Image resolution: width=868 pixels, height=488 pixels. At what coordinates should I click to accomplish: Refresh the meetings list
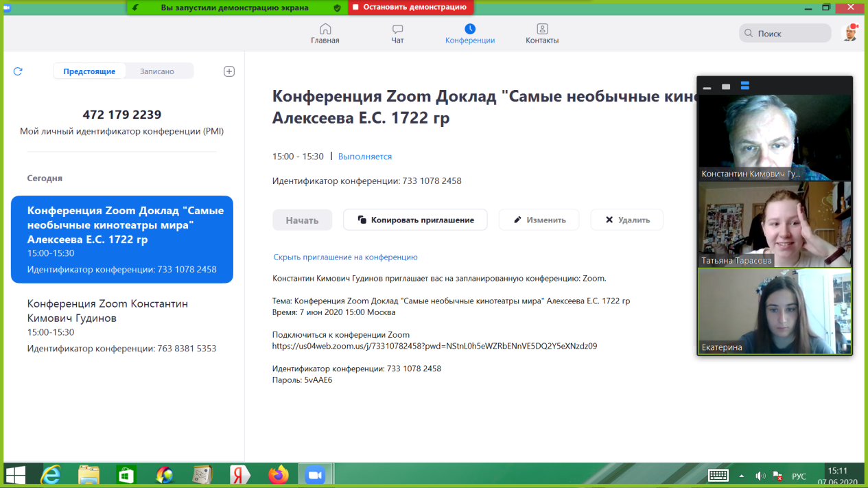click(18, 71)
